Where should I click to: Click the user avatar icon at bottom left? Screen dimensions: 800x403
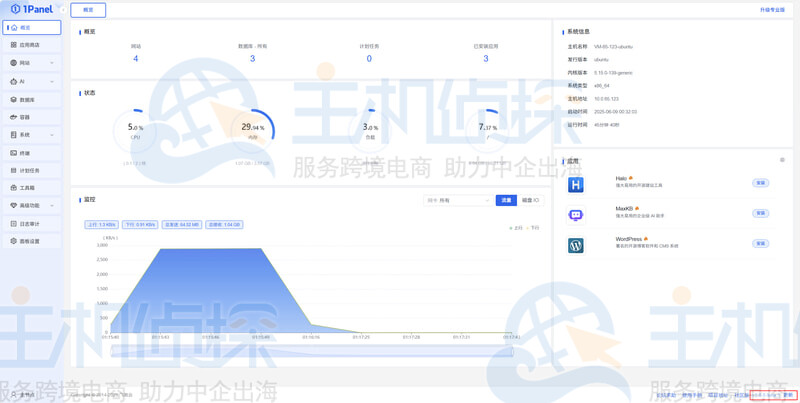click(14, 394)
